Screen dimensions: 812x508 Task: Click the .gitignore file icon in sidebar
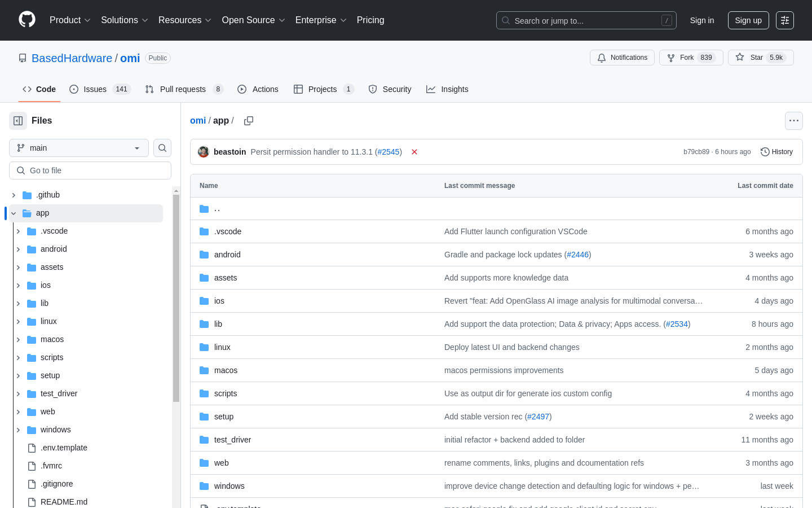pyautogui.click(x=32, y=484)
